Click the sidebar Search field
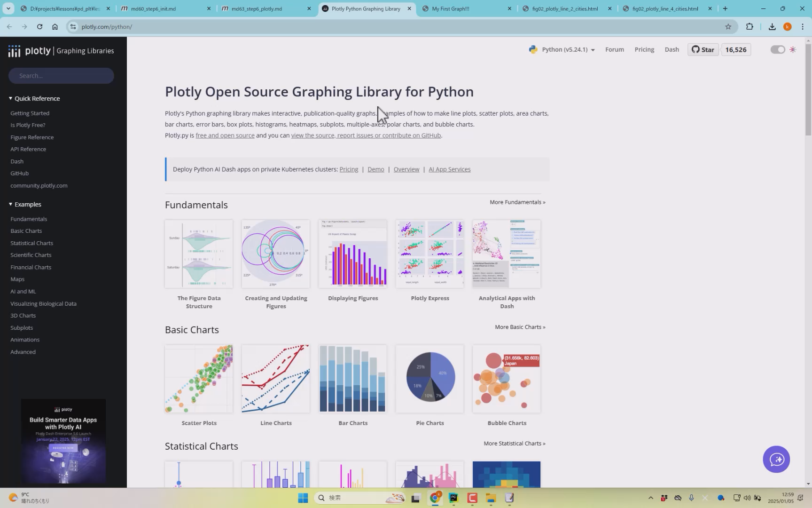 (x=61, y=76)
